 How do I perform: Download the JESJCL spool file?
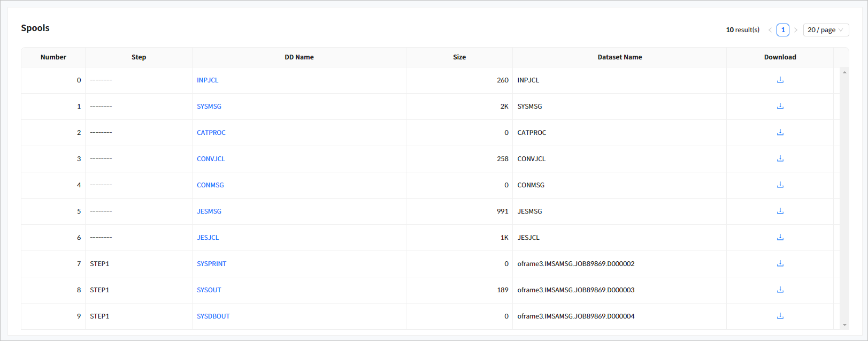tap(780, 237)
